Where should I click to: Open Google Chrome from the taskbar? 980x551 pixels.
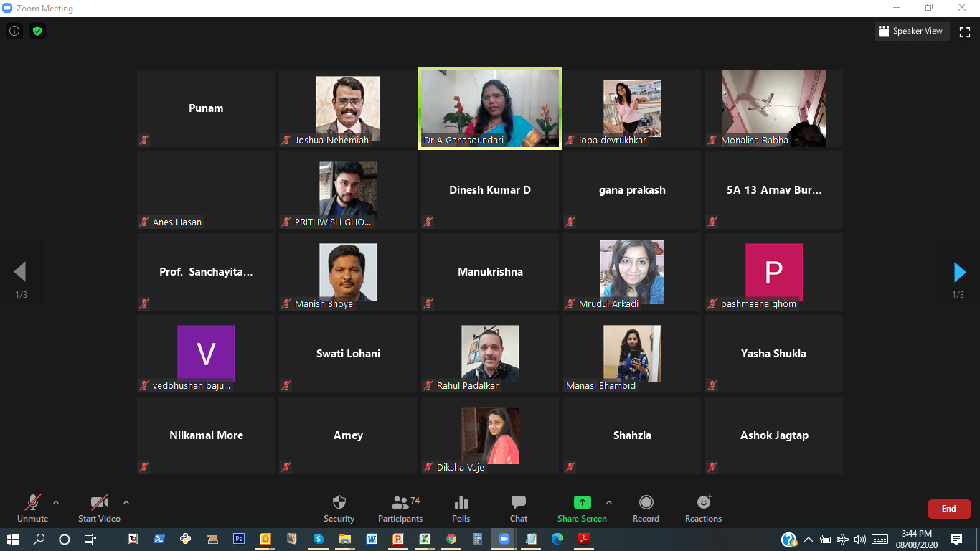click(x=451, y=539)
